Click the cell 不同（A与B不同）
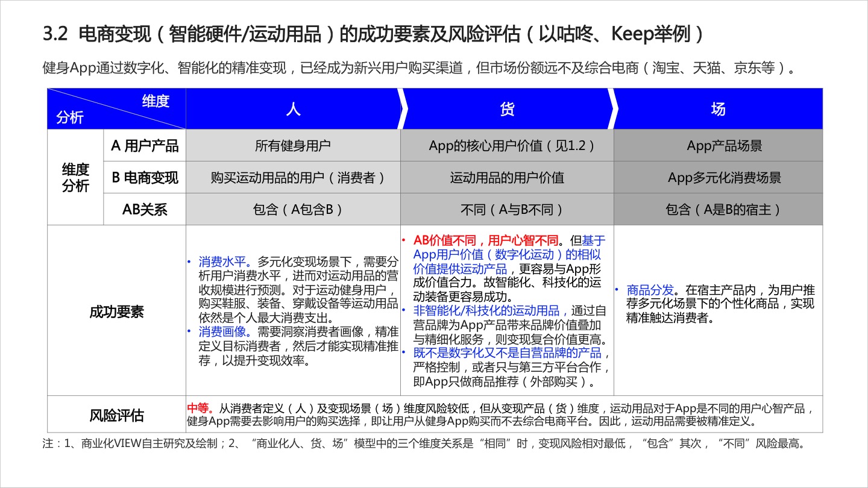This screenshot has height=488, width=868. coord(507,210)
